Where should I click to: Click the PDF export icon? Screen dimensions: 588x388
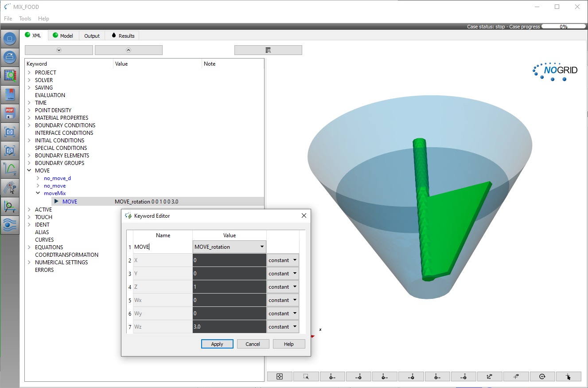click(10, 113)
